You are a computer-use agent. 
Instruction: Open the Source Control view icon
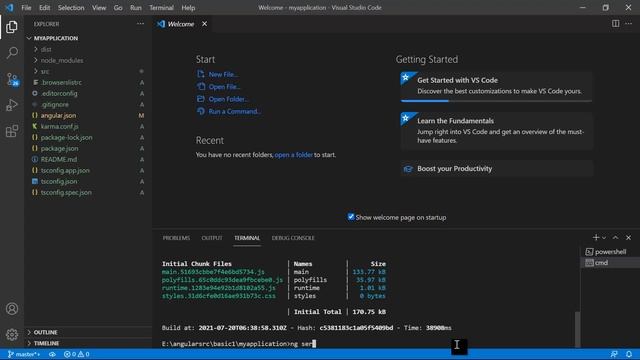12,79
